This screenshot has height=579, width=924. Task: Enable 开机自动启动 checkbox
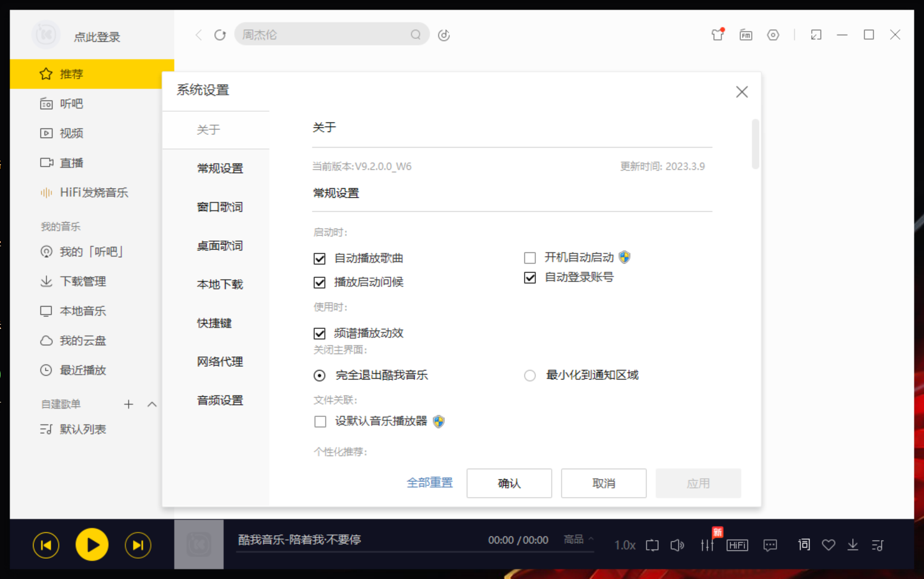point(530,258)
